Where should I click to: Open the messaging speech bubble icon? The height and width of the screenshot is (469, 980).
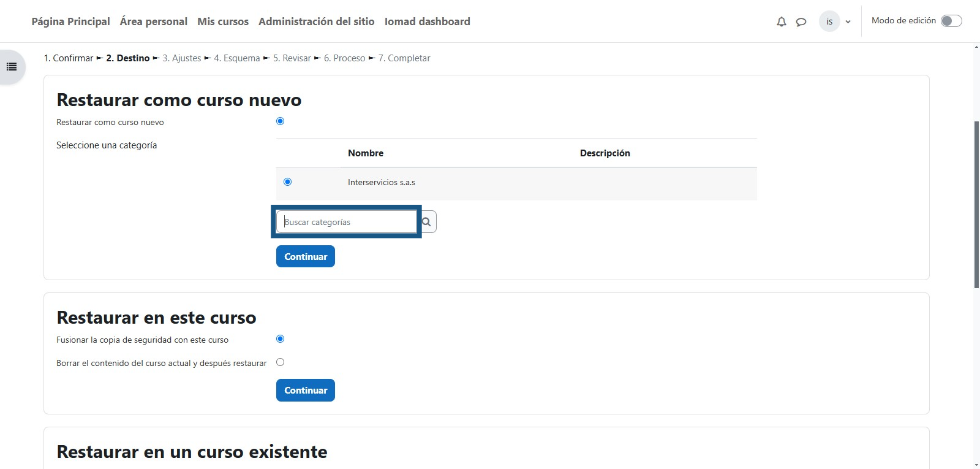click(x=801, y=22)
